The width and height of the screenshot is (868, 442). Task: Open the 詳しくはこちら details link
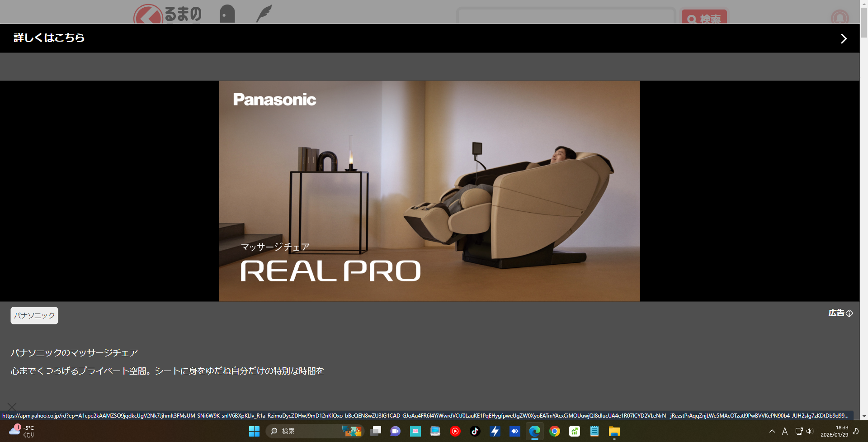pyautogui.click(x=49, y=38)
